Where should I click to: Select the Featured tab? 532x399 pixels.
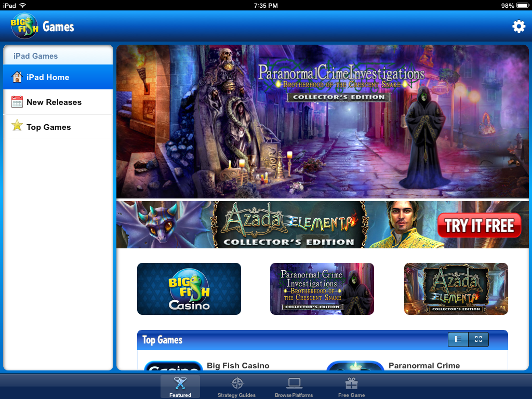coord(180,387)
